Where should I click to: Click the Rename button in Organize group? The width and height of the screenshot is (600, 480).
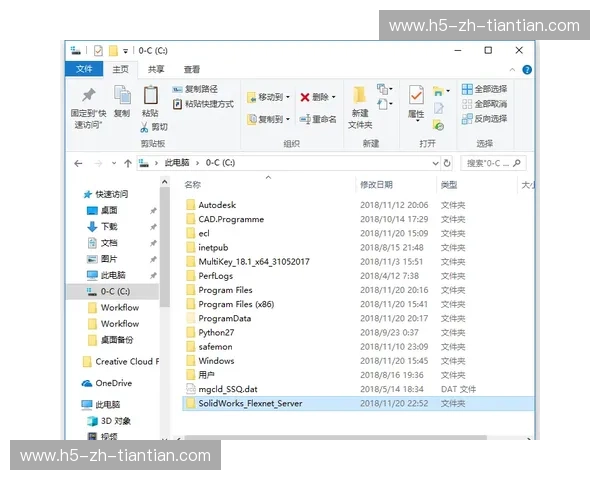[x=316, y=119]
